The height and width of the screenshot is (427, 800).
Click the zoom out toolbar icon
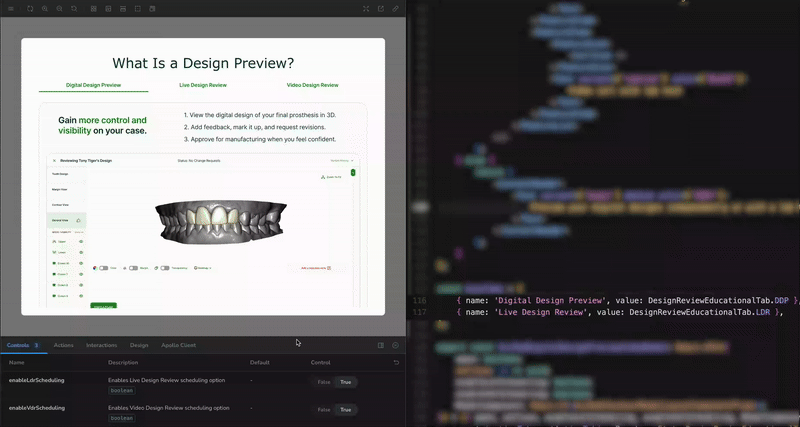coord(60,8)
